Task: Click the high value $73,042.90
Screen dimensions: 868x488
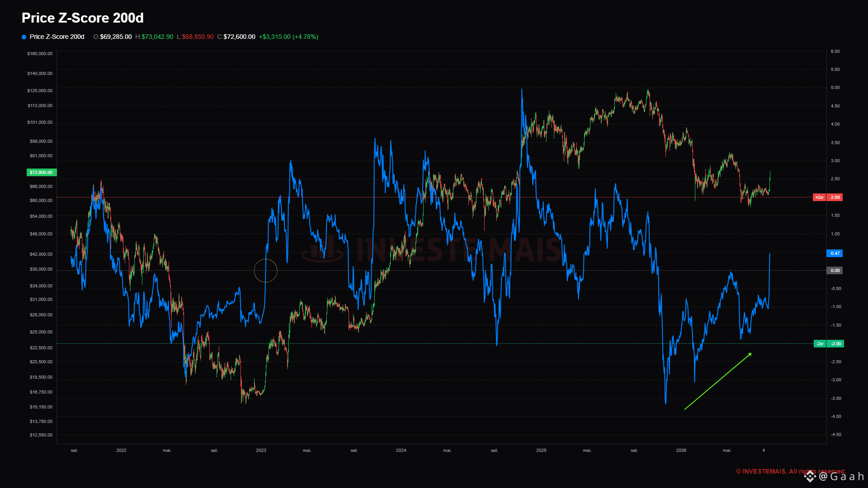Action: 157,37
